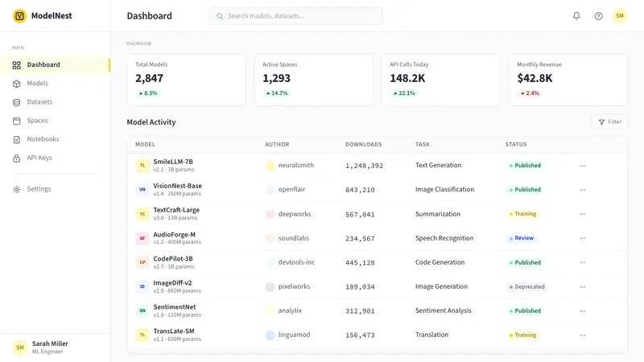Open more options for VisionNest-Base
The height and width of the screenshot is (362, 644).
click(x=582, y=190)
